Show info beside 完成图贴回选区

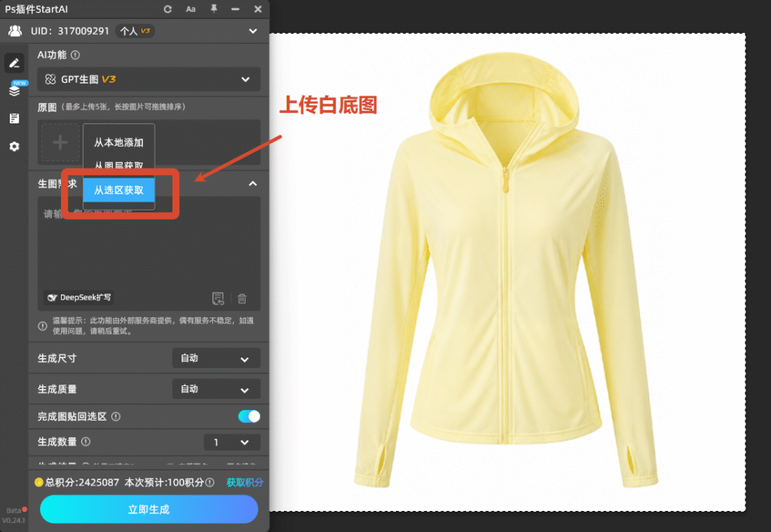(x=116, y=417)
